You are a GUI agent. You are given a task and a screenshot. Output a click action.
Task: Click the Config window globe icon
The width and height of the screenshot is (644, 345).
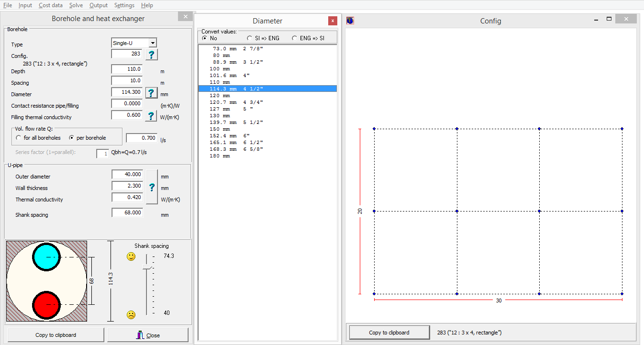pyautogui.click(x=350, y=21)
